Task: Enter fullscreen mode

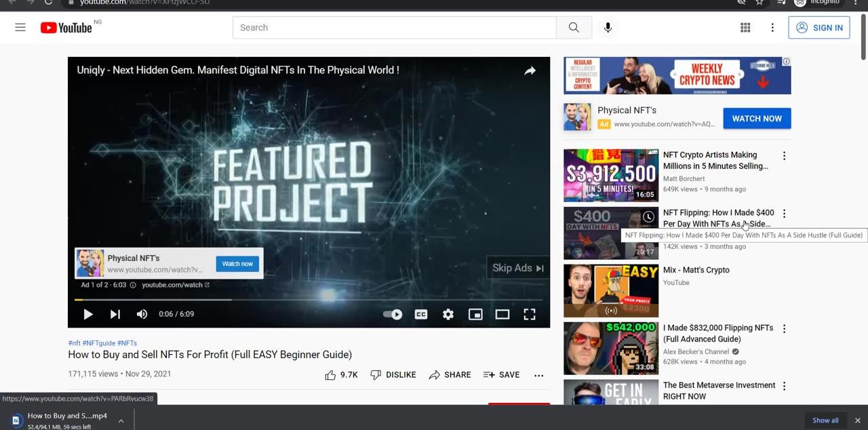Action: click(x=529, y=314)
